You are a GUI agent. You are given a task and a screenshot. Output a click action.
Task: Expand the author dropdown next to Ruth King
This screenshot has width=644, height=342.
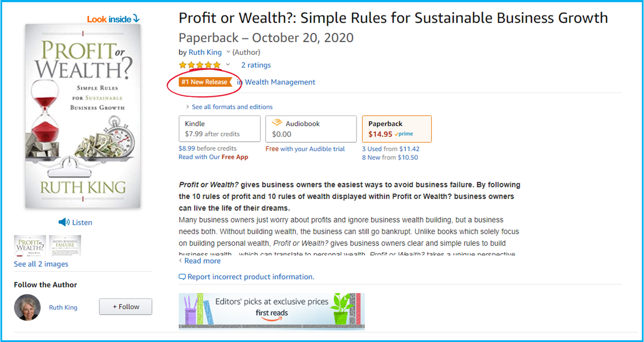228,52
